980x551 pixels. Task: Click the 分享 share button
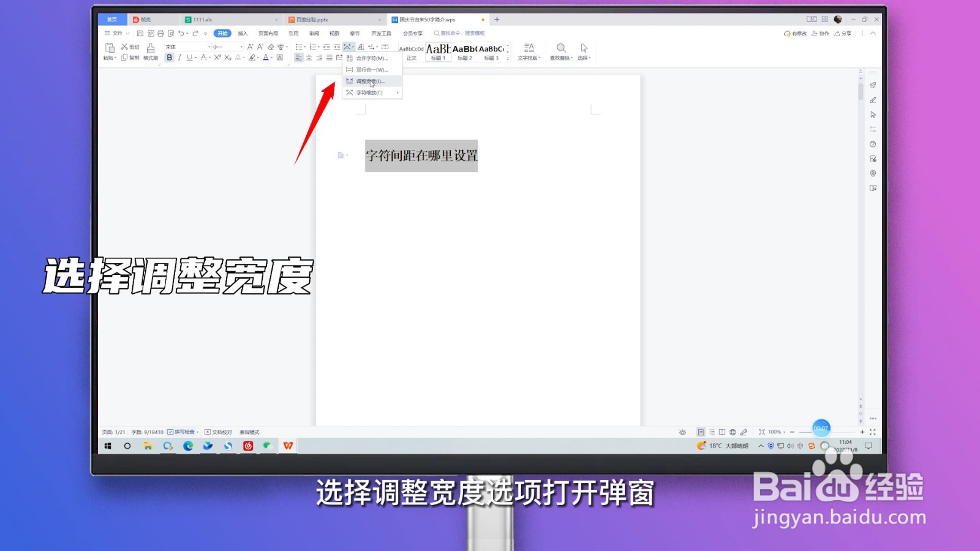pyautogui.click(x=842, y=34)
